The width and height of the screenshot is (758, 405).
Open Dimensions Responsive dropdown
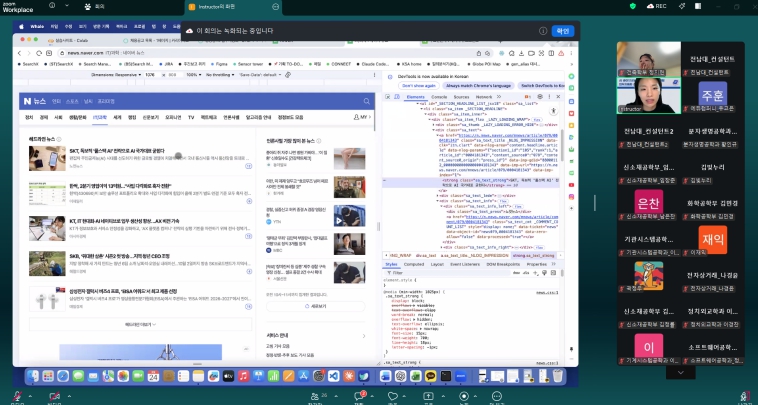click(116, 75)
